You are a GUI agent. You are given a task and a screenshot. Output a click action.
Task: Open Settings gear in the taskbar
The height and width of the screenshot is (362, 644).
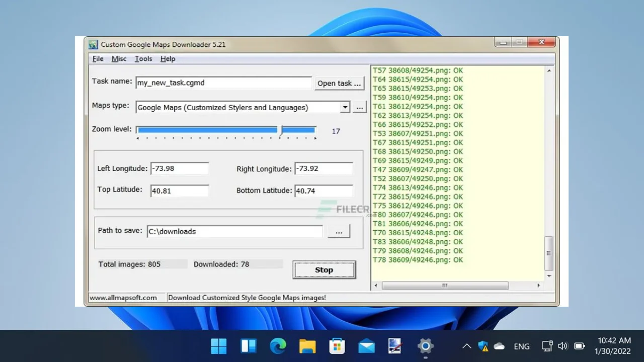click(x=426, y=346)
